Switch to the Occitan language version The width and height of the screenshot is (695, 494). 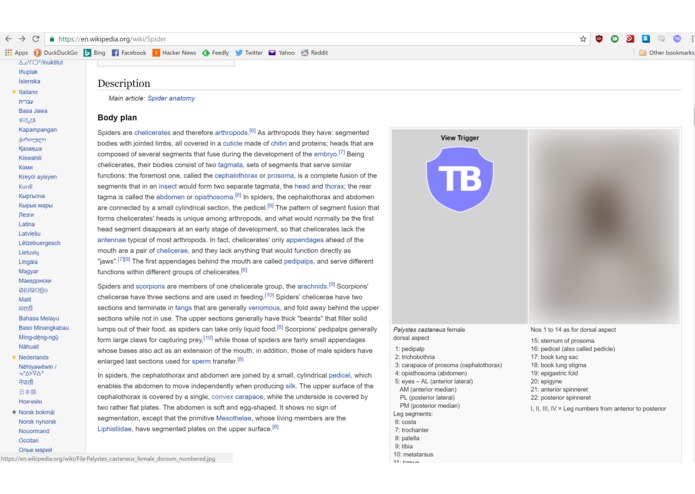pyautogui.click(x=28, y=441)
